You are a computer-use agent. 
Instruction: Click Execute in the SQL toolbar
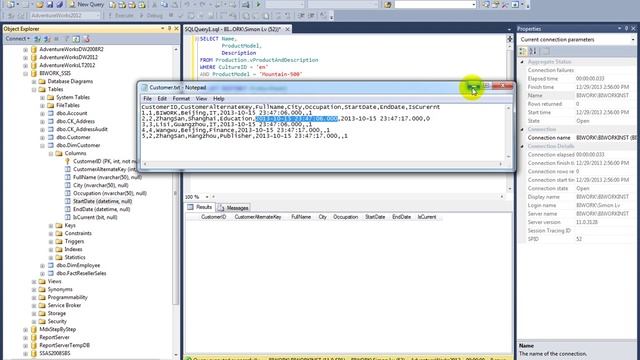[x=121, y=16]
